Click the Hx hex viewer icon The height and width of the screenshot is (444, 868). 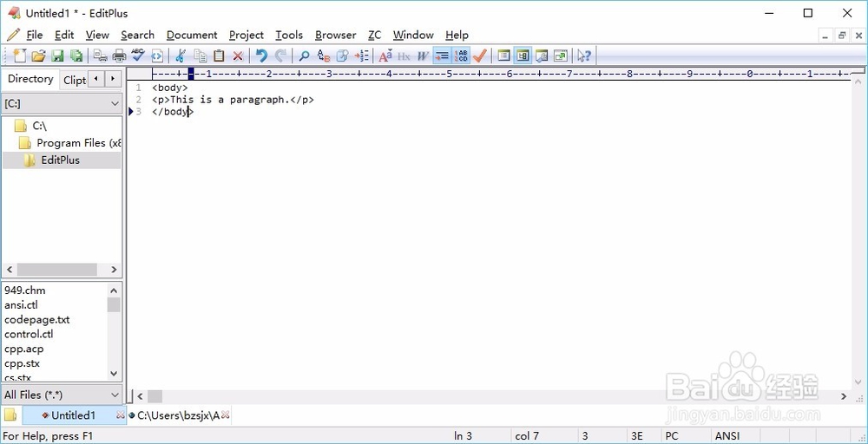(x=404, y=55)
